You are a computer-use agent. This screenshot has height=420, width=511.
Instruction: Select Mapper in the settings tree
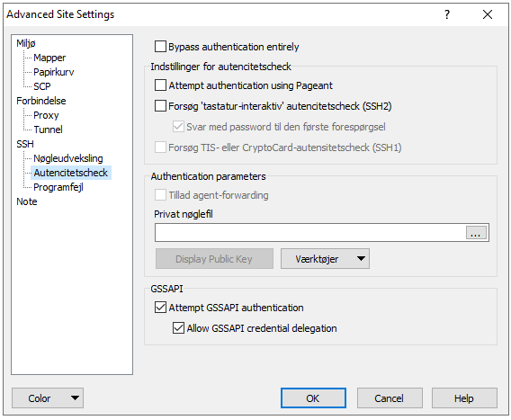(x=49, y=58)
